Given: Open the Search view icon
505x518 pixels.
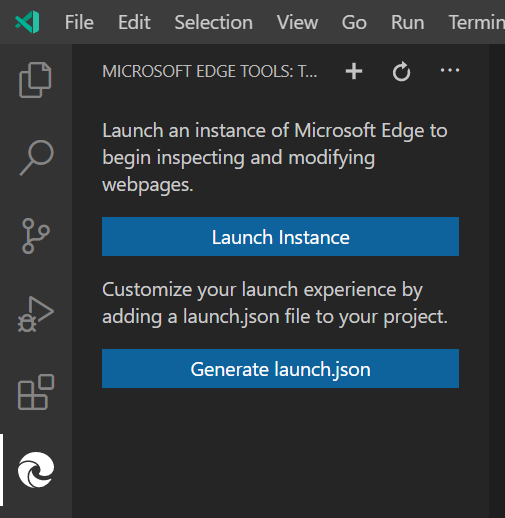Looking at the screenshot, I should pos(36,158).
